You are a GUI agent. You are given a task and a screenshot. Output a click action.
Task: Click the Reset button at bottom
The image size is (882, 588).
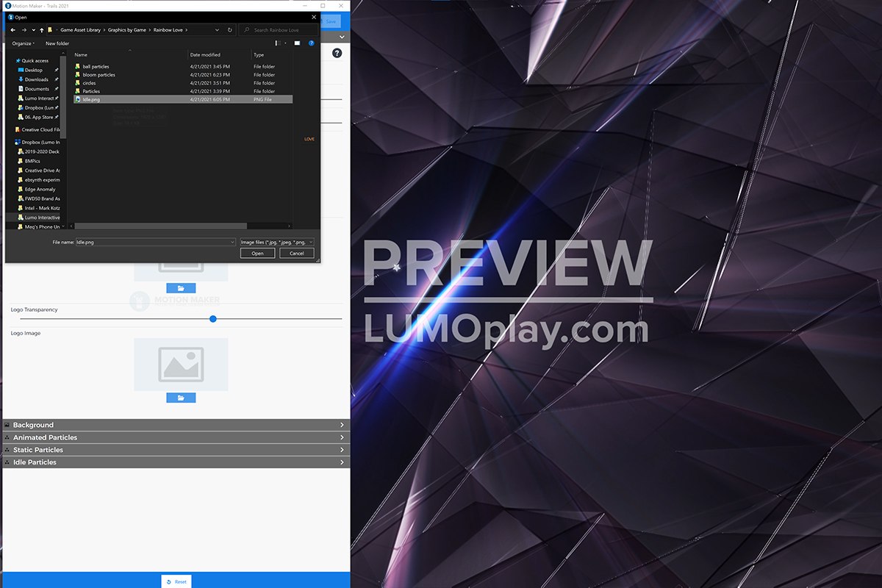tap(176, 581)
